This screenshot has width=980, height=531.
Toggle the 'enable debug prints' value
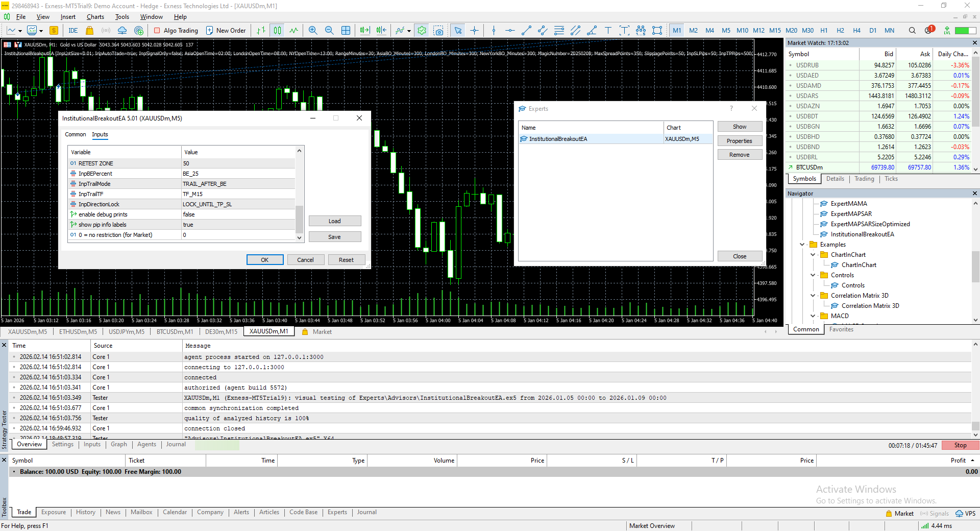(238, 214)
